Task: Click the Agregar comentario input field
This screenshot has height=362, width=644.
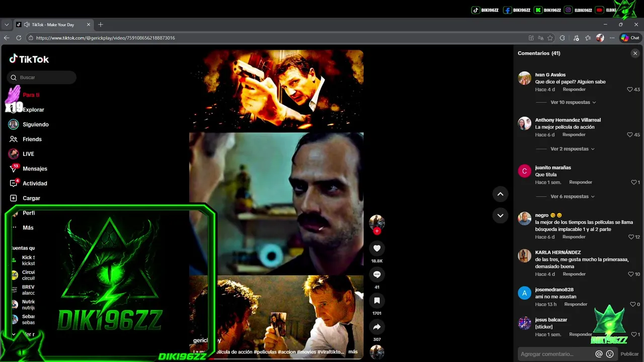Action: (x=556, y=354)
